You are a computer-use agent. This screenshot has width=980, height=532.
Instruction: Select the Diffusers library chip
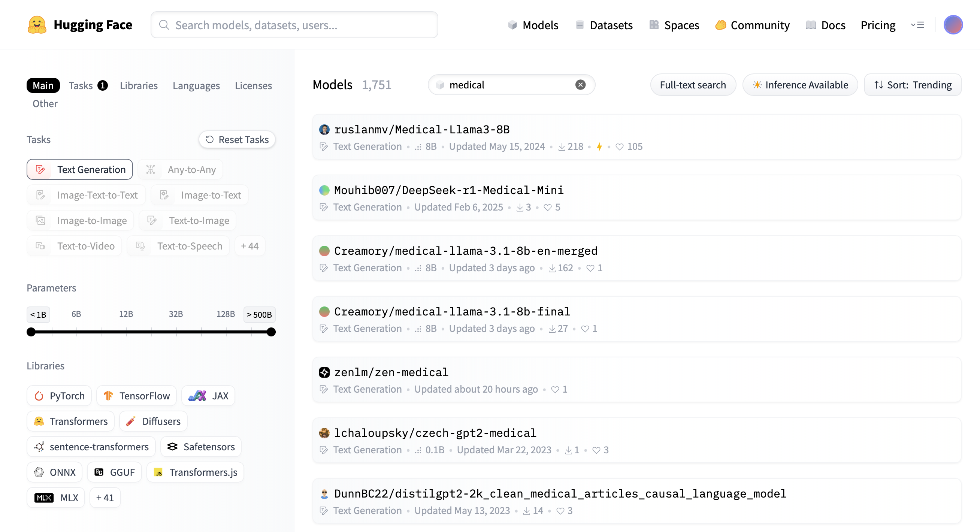(x=153, y=421)
